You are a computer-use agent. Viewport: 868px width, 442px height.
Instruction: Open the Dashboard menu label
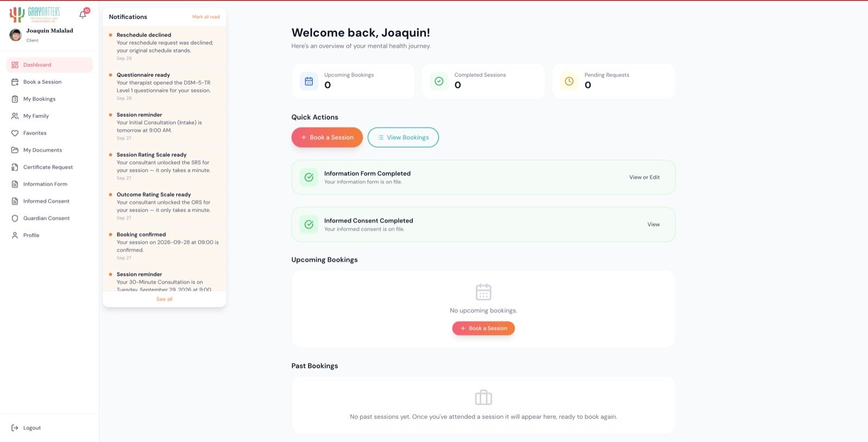[x=37, y=65]
